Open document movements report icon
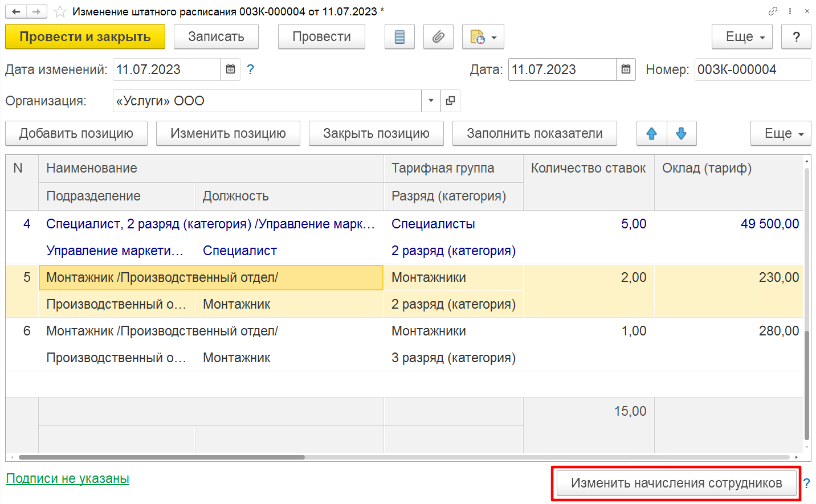Screen dimensions: 816x504 coord(399,37)
